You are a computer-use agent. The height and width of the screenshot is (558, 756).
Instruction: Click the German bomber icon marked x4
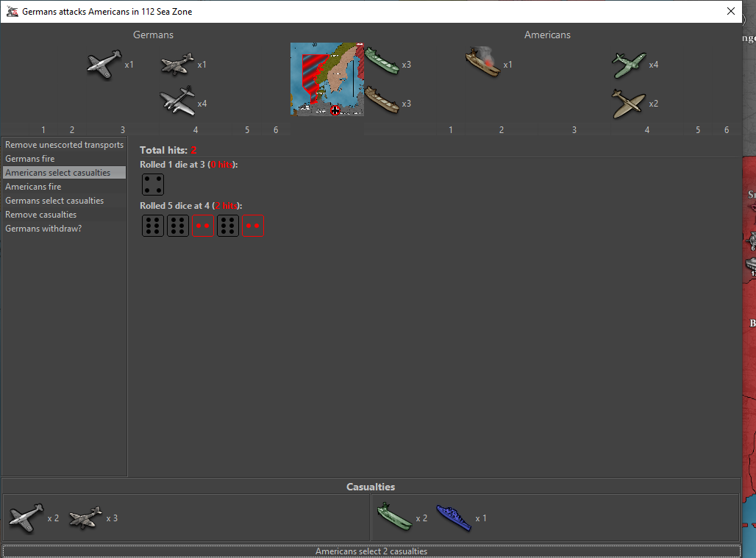(x=177, y=102)
